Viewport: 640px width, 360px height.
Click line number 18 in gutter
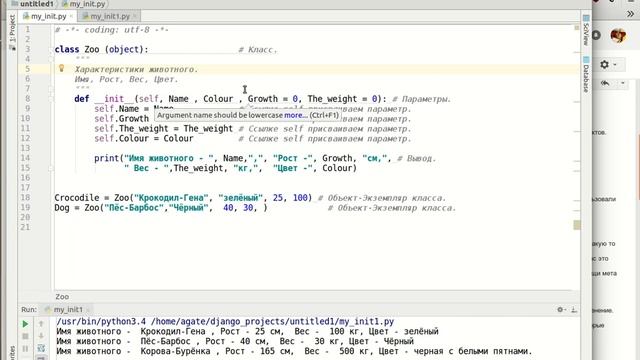coord(25,198)
